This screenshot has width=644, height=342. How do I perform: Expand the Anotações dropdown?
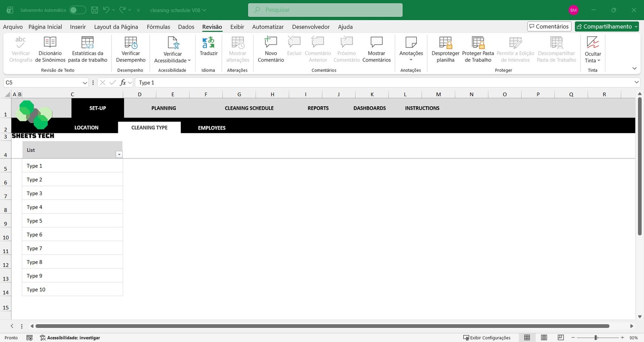411,60
